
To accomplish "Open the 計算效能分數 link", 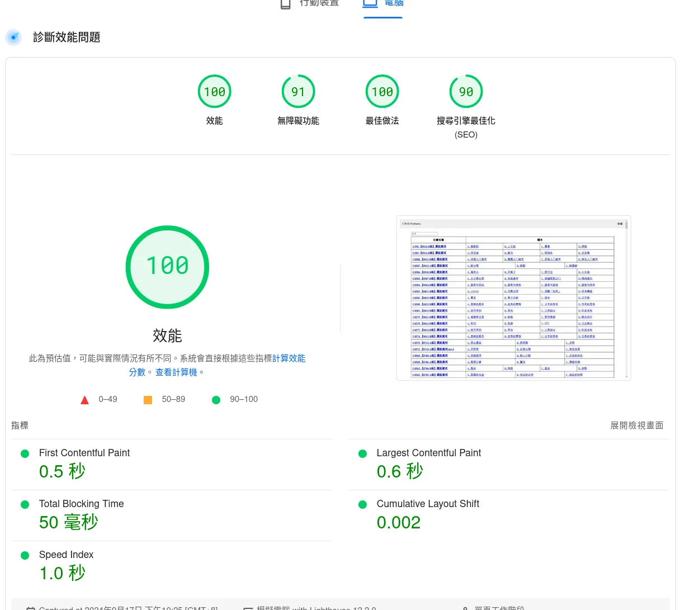I will coord(289,358).
